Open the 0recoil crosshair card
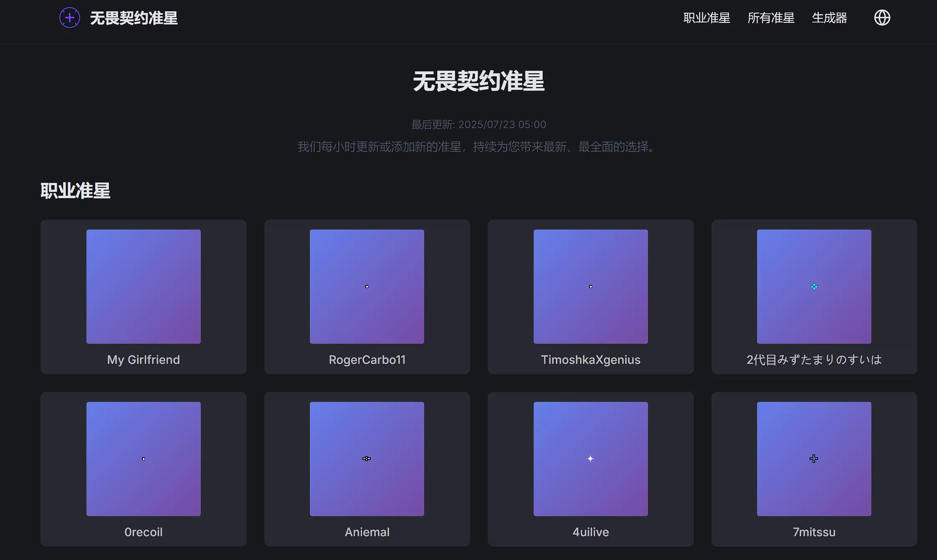This screenshot has width=937, height=560. tap(143, 469)
